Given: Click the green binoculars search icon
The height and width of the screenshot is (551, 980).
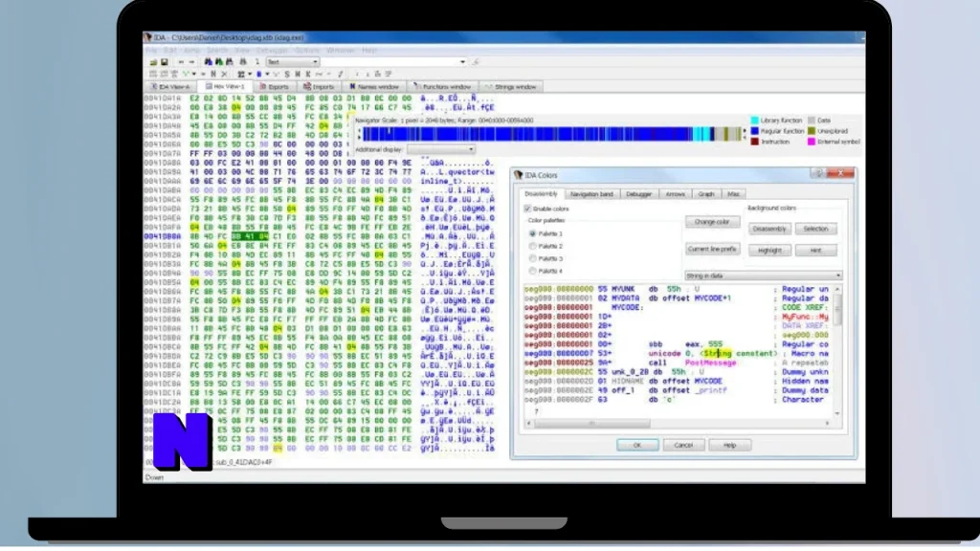Looking at the screenshot, I should pos(219,62).
